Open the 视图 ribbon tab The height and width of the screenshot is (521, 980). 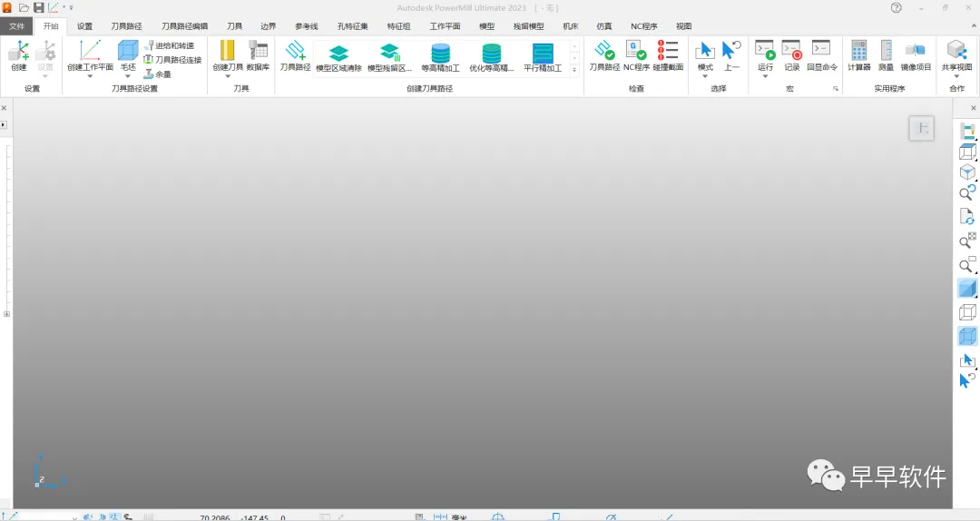pos(684,26)
